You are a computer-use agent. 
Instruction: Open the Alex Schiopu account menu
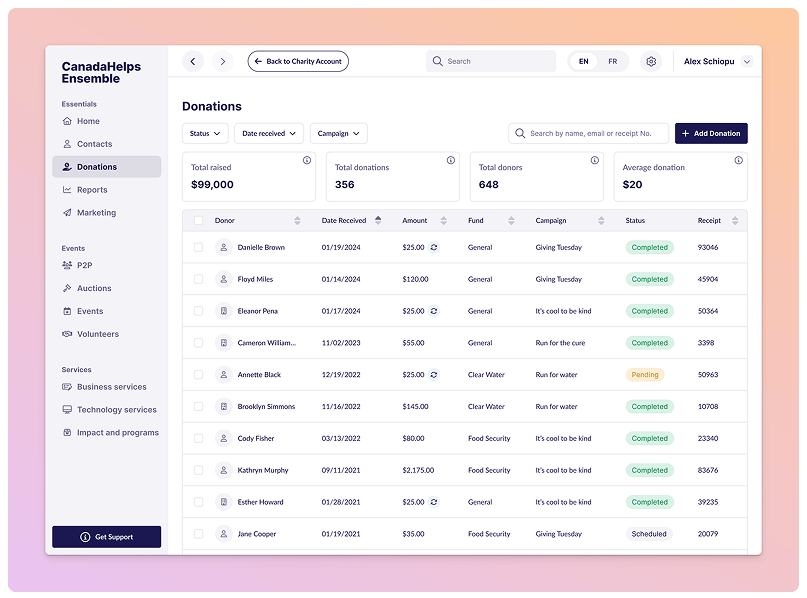point(716,62)
